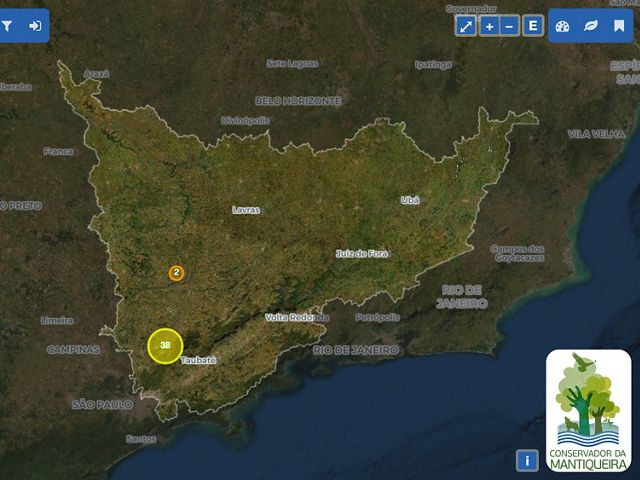Click the Ubá city label
640x480 pixels.
tap(410, 200)
